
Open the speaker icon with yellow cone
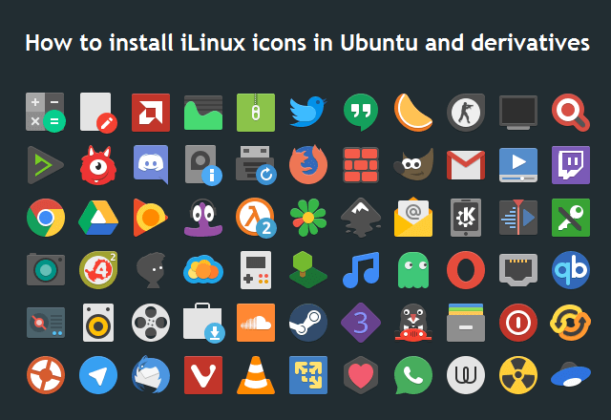(x=98, y=323)
